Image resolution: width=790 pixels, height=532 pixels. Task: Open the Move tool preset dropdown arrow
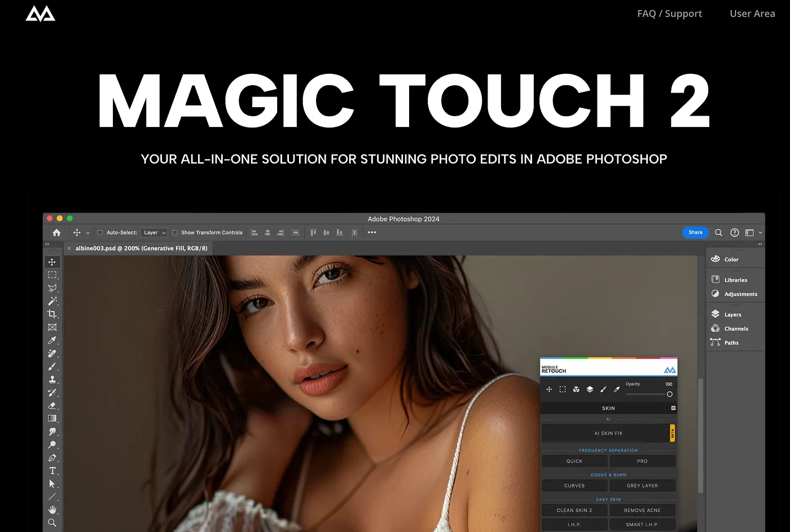pyautogui.click(x=88, y=233)
